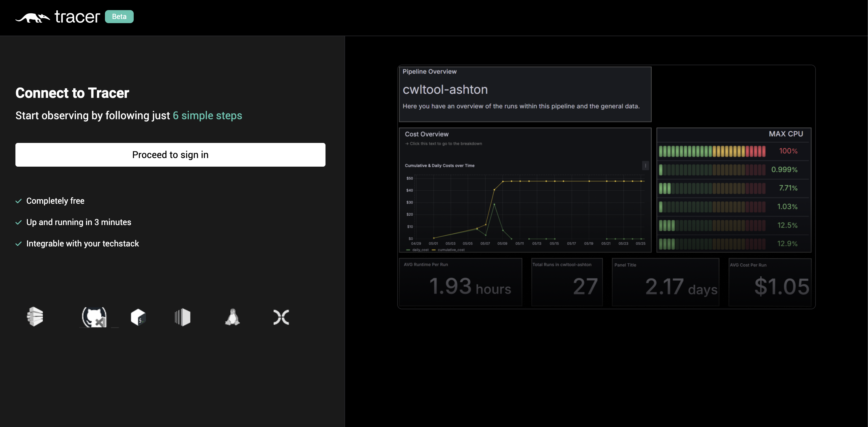Click the 100% MAX CPU gauge bar
The width and height of the screenshot is (868, 427).
coord(712,151)
